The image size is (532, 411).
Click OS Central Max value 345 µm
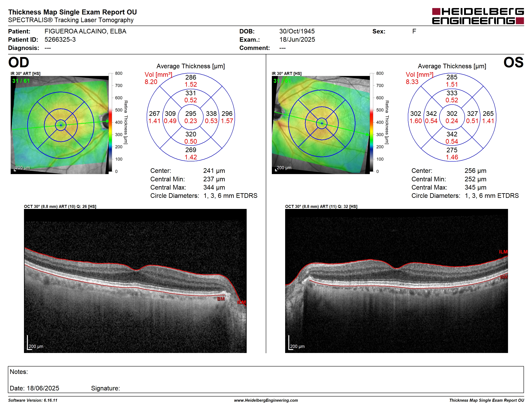(476, 188)
